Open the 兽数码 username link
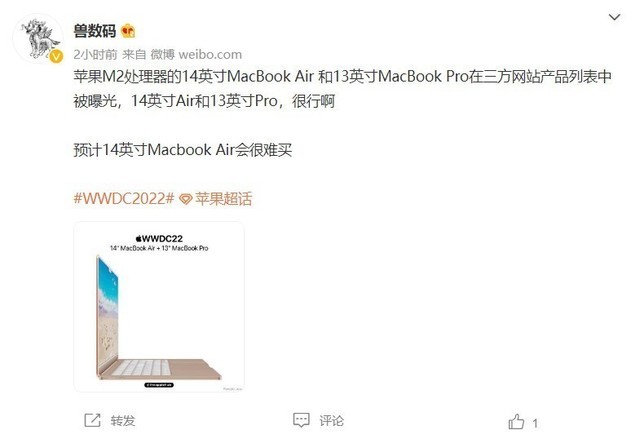 (95, 31)
